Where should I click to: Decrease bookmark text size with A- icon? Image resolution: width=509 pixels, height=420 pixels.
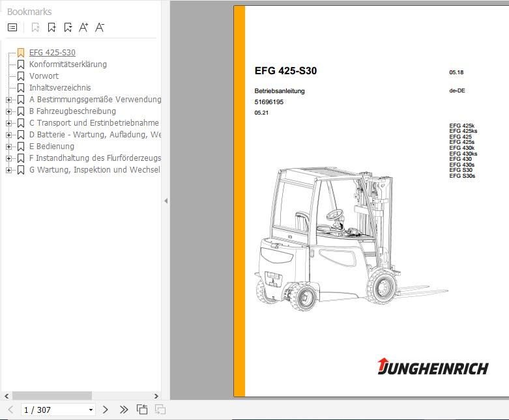point(100,27)
